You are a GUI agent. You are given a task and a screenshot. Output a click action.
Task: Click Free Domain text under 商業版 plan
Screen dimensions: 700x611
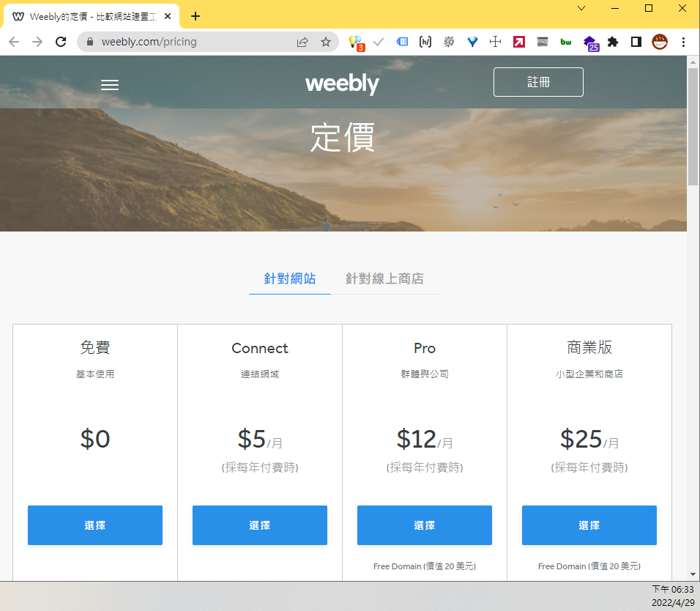coord(589,566)
